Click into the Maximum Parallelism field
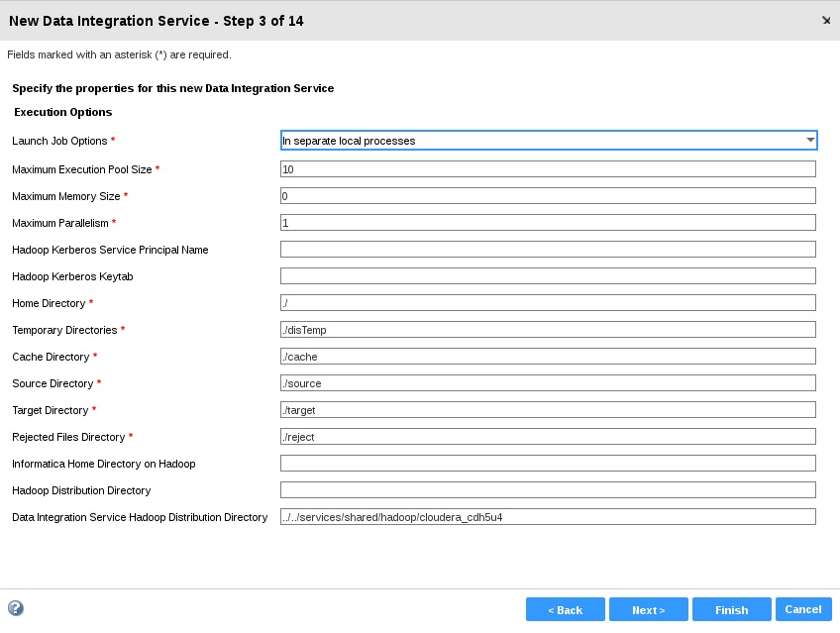 click(548, 223)
